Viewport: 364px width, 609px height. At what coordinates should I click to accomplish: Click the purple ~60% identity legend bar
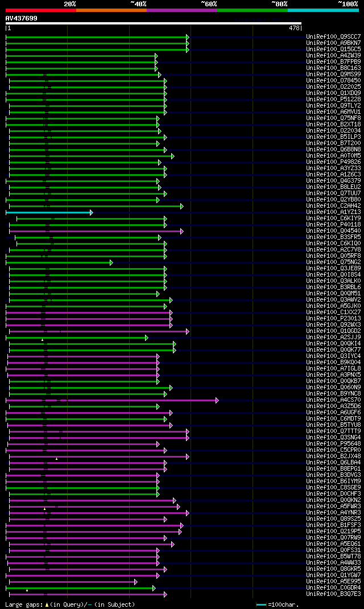(x=182, y=10)
